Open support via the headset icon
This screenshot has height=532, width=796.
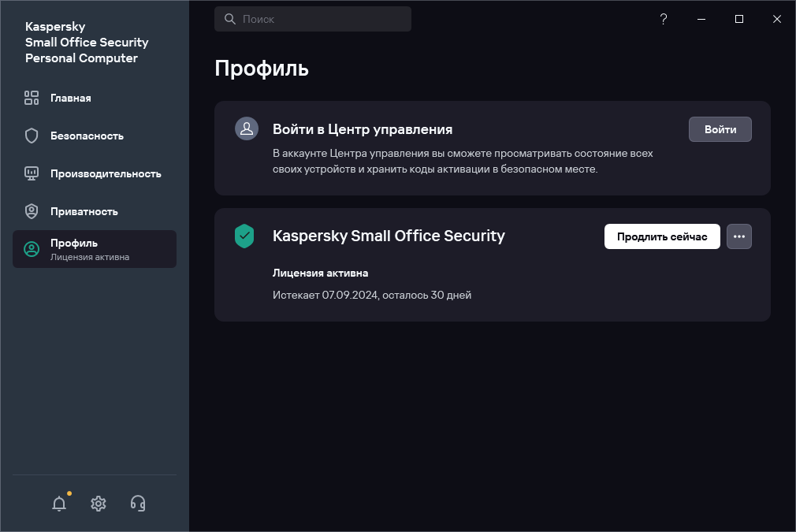tap(138, 504)
